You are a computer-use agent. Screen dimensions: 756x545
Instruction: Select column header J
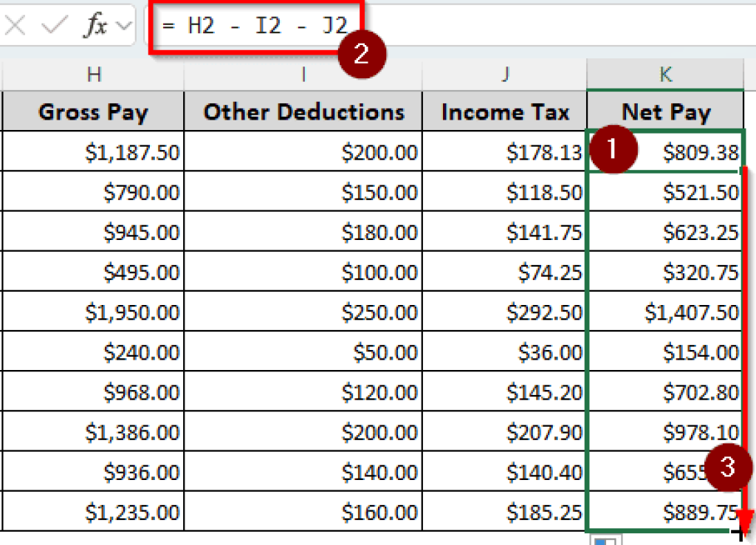(505, 74)
